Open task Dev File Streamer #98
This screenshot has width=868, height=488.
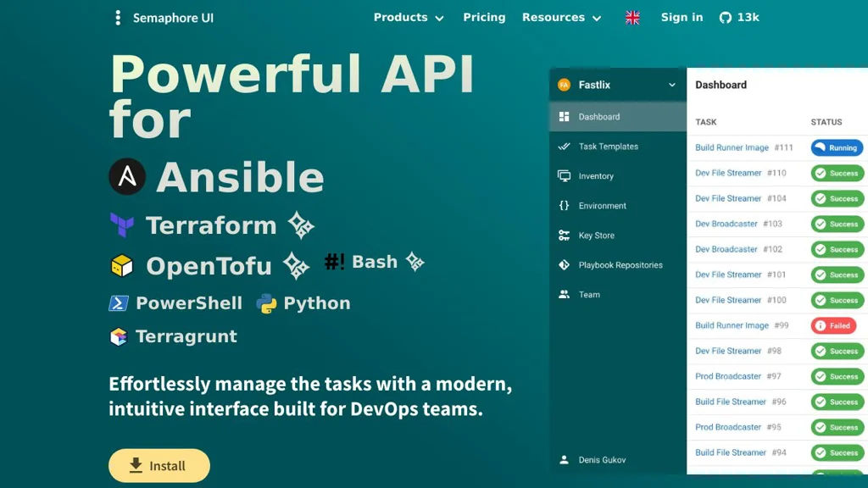[x=738, y=352]
